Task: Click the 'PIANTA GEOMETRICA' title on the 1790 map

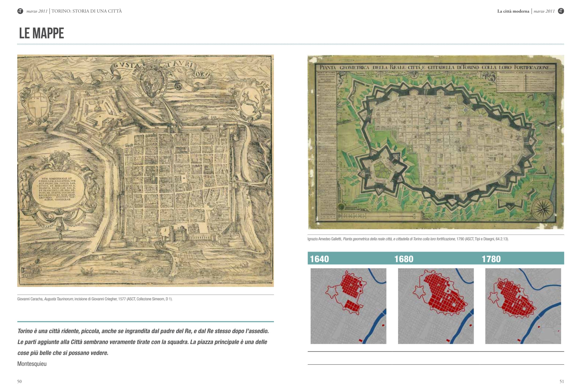Action: 434,67
